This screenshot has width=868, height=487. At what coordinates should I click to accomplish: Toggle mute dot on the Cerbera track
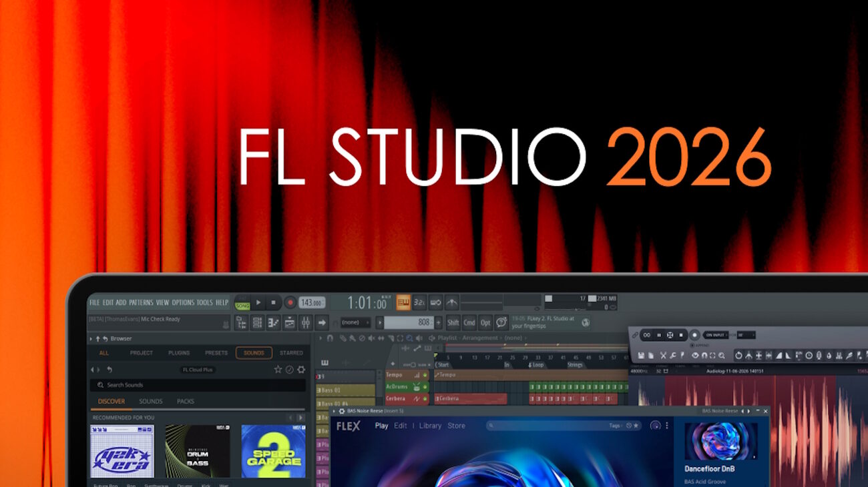[425, 399]
